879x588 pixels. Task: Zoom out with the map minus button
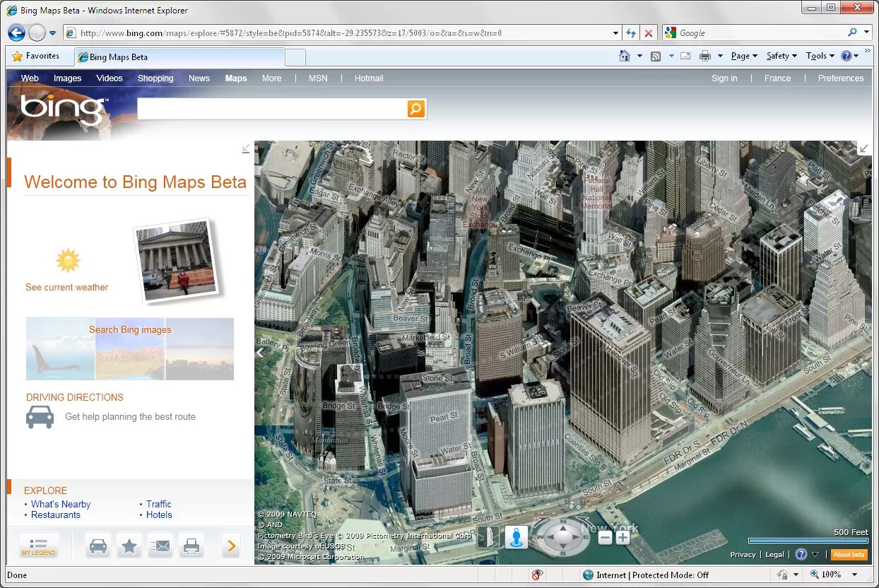pyautogui.click(x=605, y=538)
